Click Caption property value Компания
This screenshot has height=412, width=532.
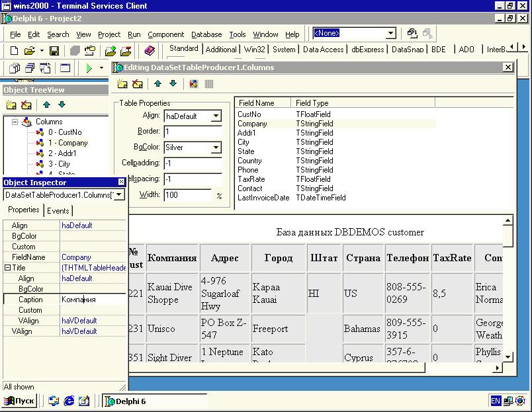93,300
